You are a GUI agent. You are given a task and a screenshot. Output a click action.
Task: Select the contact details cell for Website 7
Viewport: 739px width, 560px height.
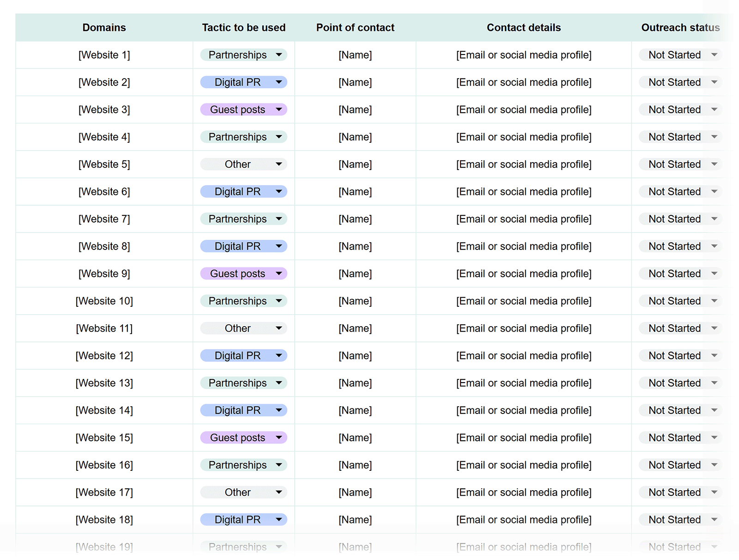coord(524,219)
